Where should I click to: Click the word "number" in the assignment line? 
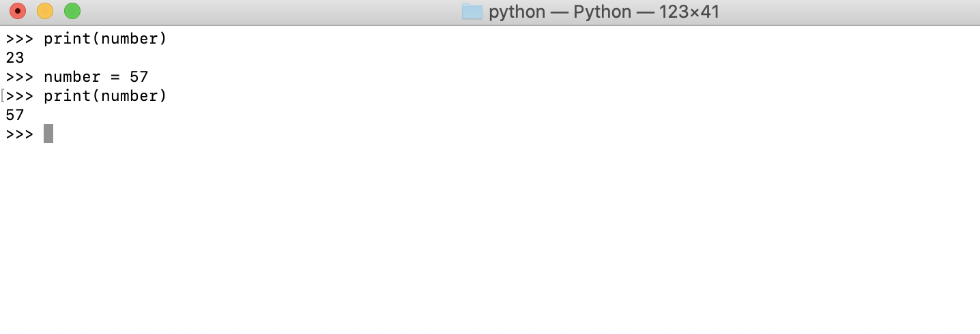coord(72,77)
